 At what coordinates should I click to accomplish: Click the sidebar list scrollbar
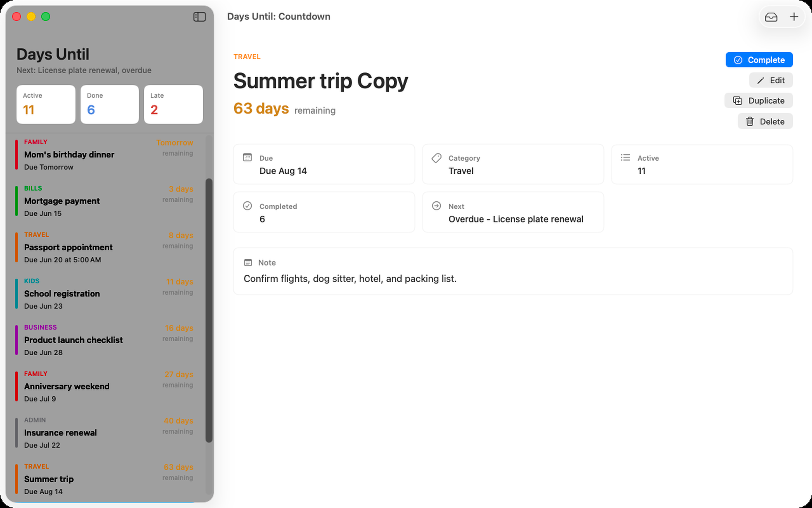click(209, 311)
